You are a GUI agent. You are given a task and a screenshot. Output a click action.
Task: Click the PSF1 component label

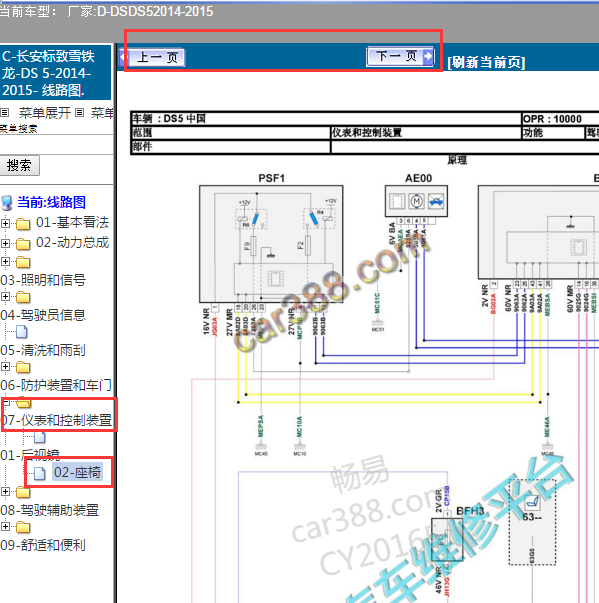pos(271,178)
